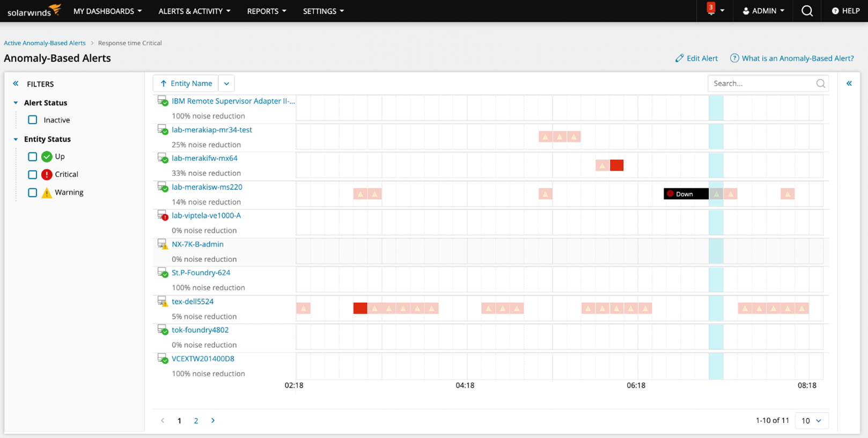
Task: Tick the Warning entity status checkbox
Action: (33, 192)
